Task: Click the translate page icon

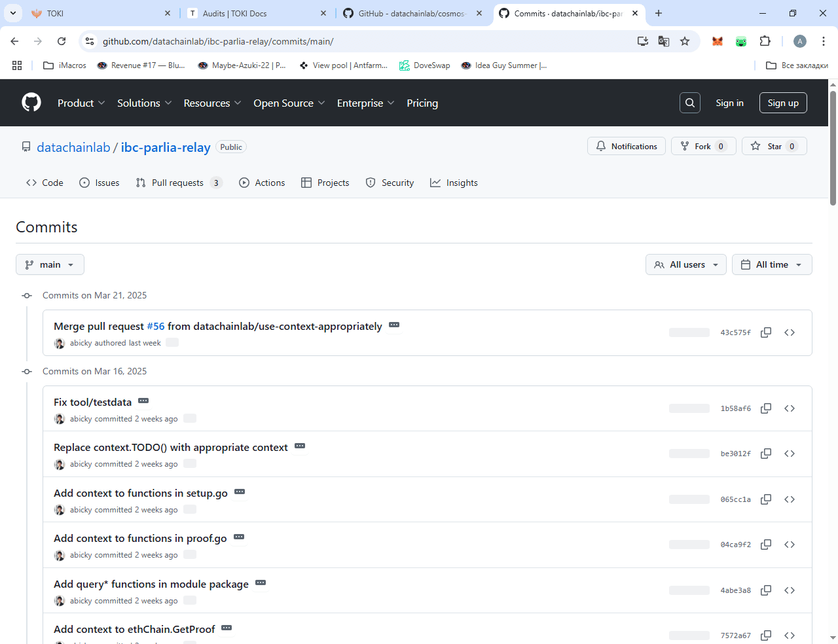Action: tap(664, 41)
